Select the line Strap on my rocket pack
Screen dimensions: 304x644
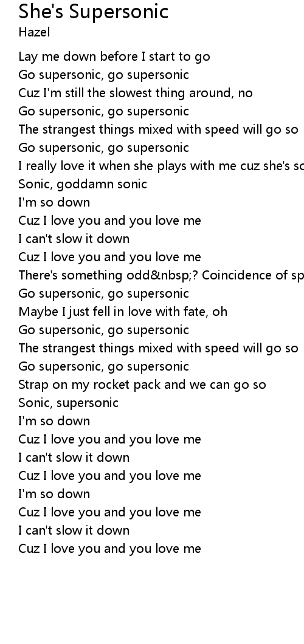(x=142, y=385)
